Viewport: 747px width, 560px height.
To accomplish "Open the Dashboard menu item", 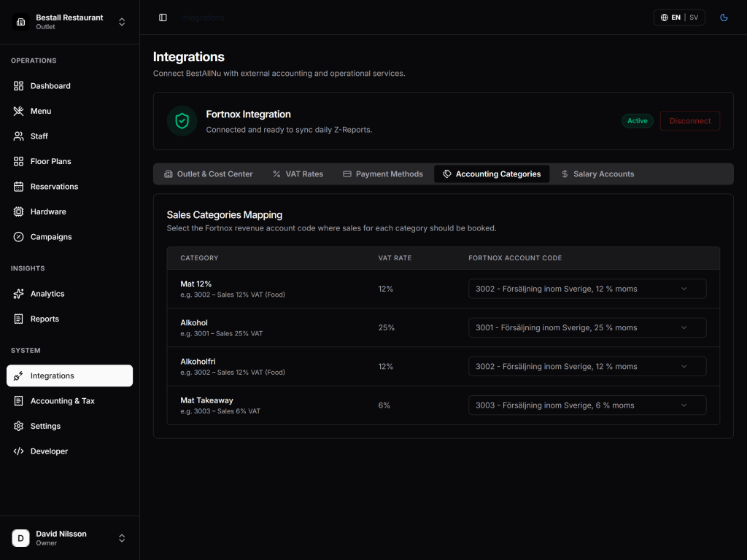I will pos(69,86).
